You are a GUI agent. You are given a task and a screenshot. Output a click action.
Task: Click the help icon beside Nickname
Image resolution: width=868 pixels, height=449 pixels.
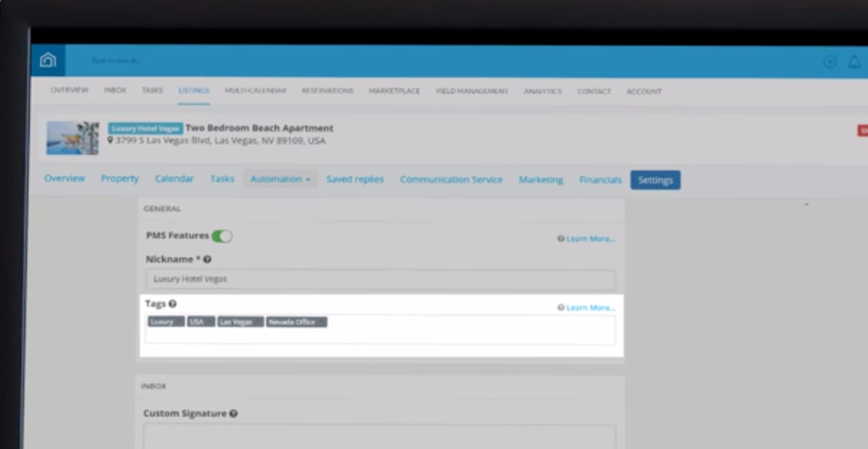coord(207,260)
